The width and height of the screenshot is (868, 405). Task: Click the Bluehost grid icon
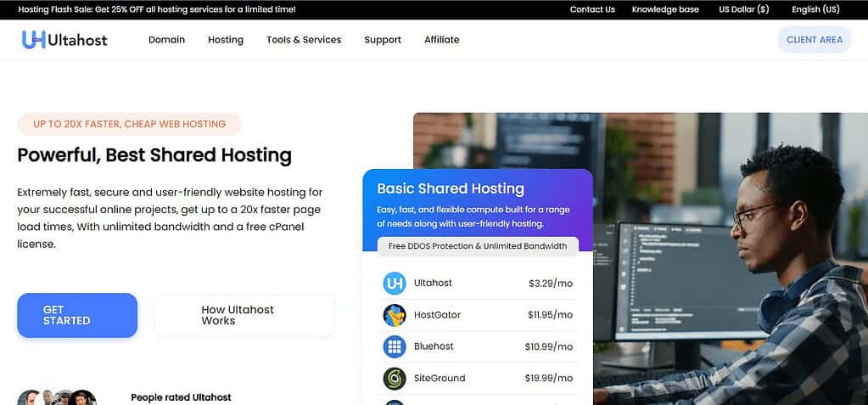395,346
